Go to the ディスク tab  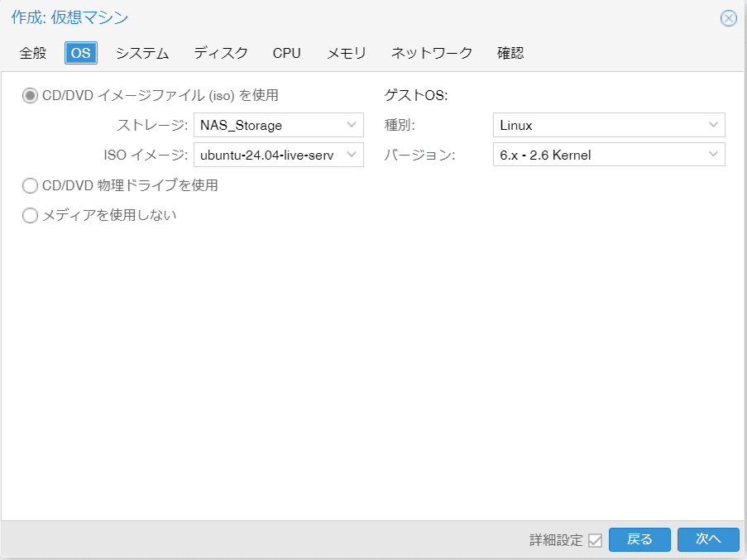(x=221, y=53)
